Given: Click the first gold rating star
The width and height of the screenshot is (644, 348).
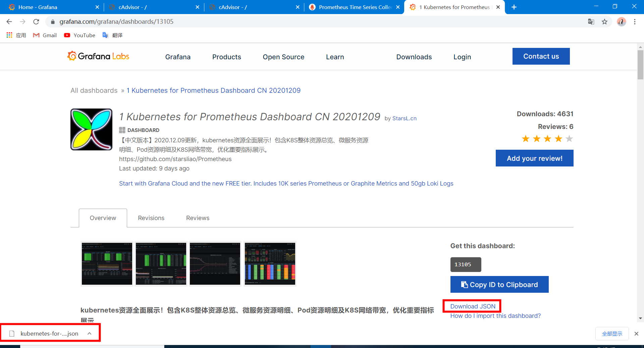Looking at the screenshot, I should point(526,139).
